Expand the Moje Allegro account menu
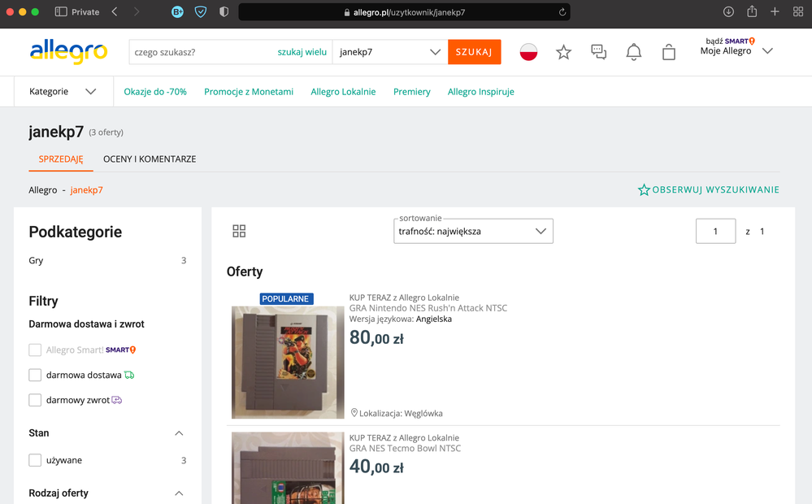 736,48
